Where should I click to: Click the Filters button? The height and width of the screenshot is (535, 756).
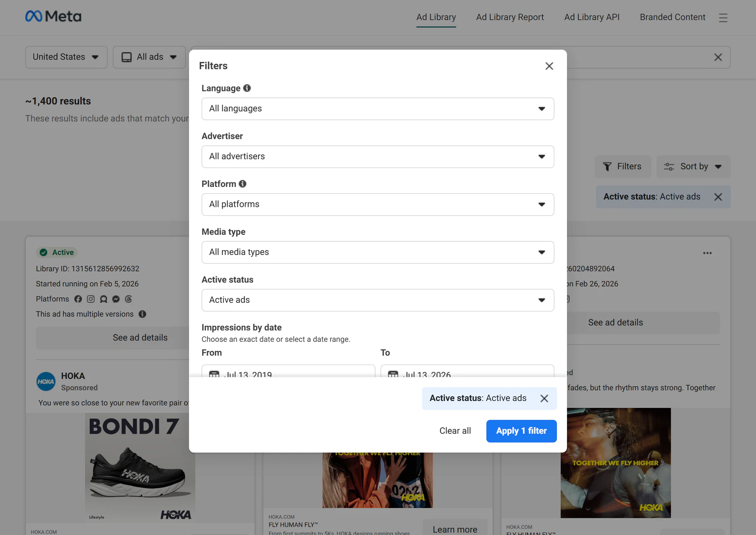[623, 167]
